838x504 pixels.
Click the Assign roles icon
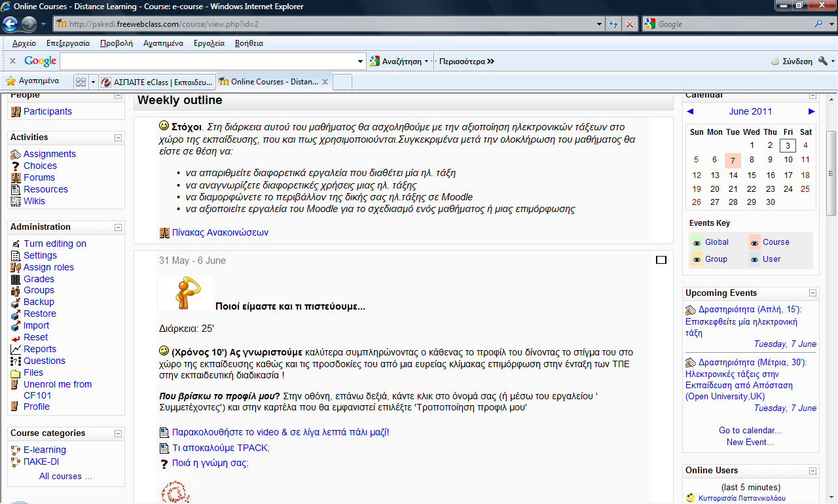coord(16,267)
